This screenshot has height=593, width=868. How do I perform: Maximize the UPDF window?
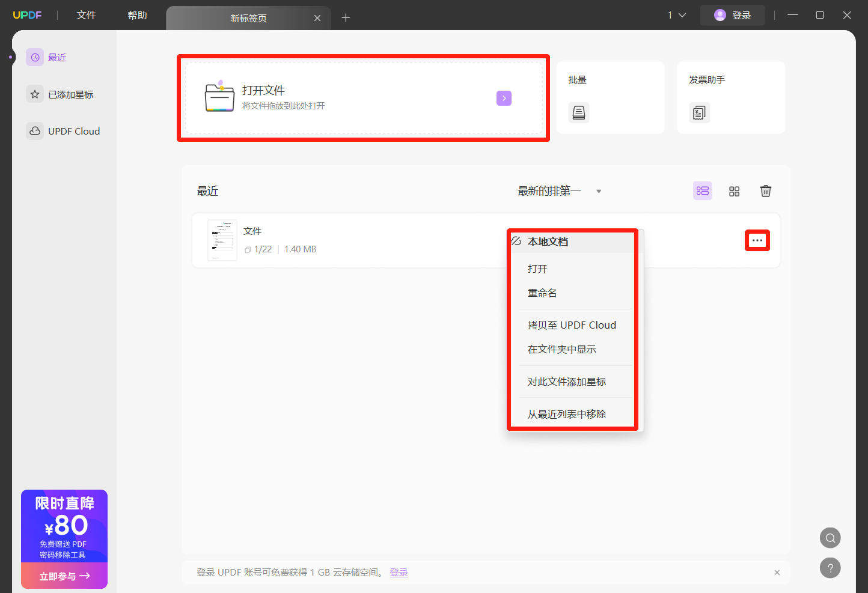pos(820,15)
